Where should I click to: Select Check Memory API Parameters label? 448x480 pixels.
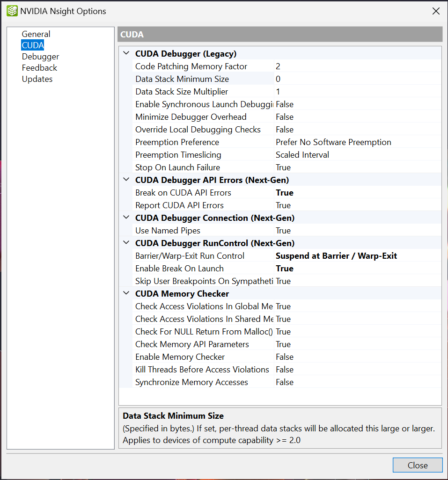pyautogui.click(x=192, y=344)
